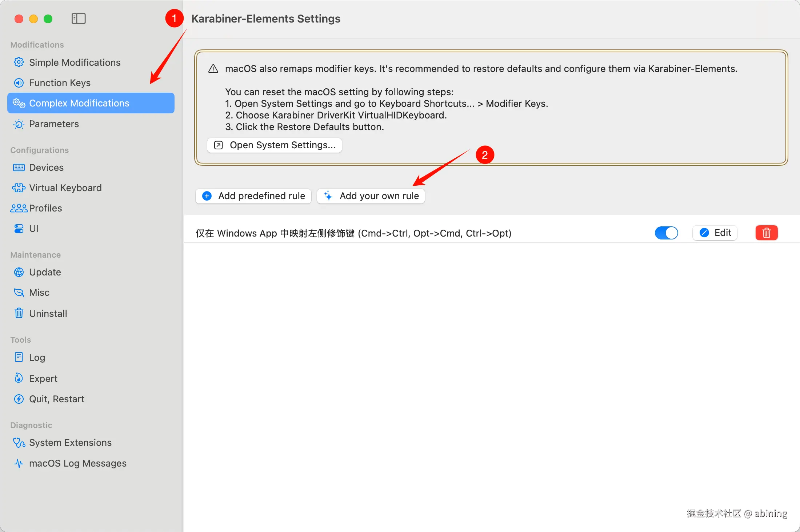
Task: Click Add predefined rule button
Action: tap(253, 196)
